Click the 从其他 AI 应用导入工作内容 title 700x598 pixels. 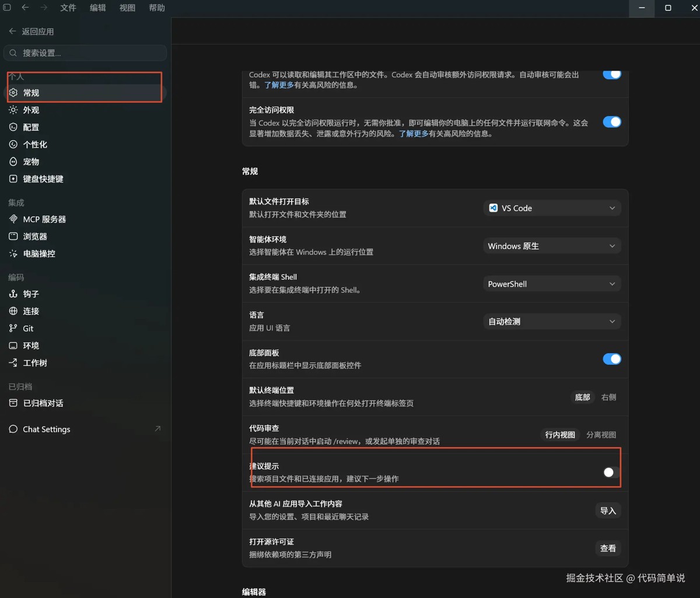(296, 504)
